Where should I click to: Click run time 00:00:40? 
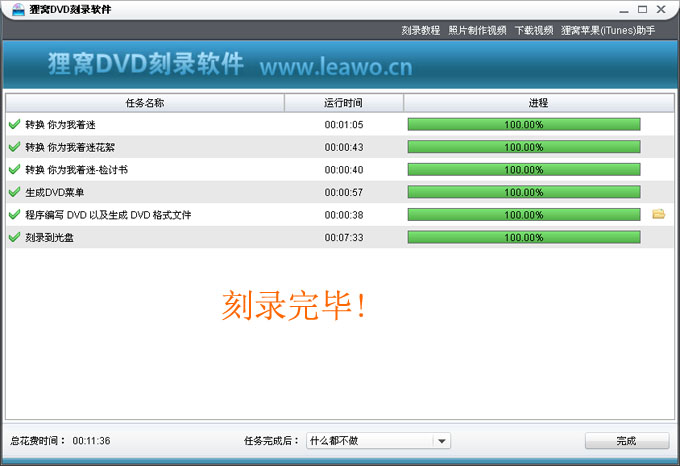(344, 170)
